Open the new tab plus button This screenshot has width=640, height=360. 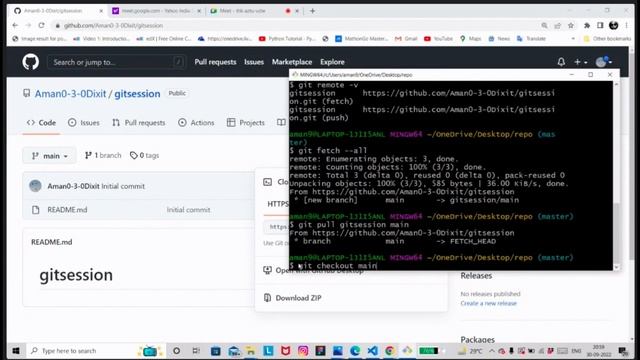[312, 11]
